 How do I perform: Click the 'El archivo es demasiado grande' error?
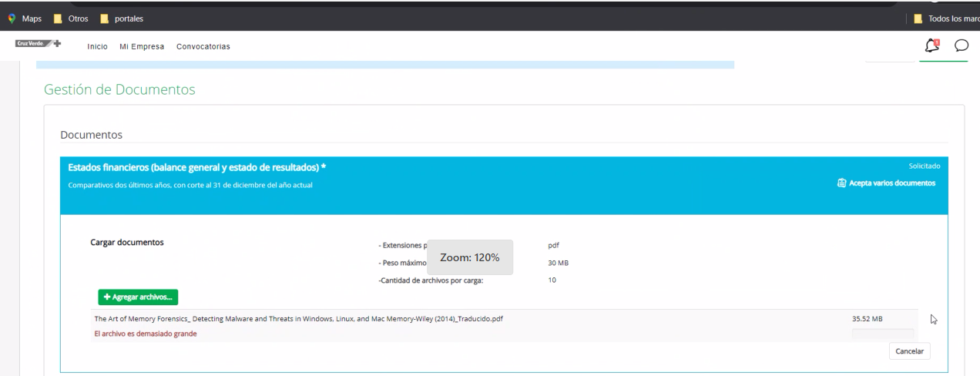click(x=145, y=334)
